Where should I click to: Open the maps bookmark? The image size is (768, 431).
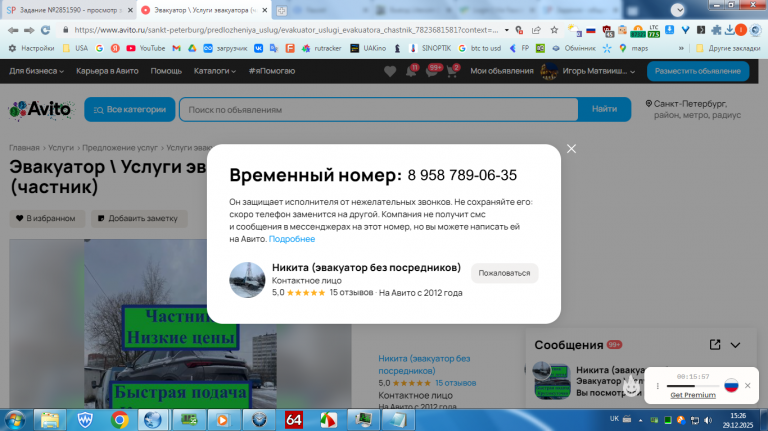pyautogui.click(x=633, y=48)
